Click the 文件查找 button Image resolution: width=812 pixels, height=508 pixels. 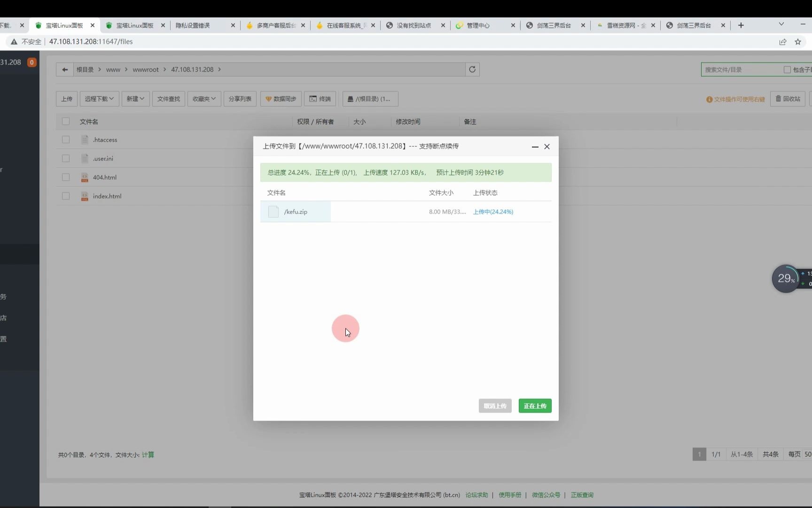(x=169, y=99)
